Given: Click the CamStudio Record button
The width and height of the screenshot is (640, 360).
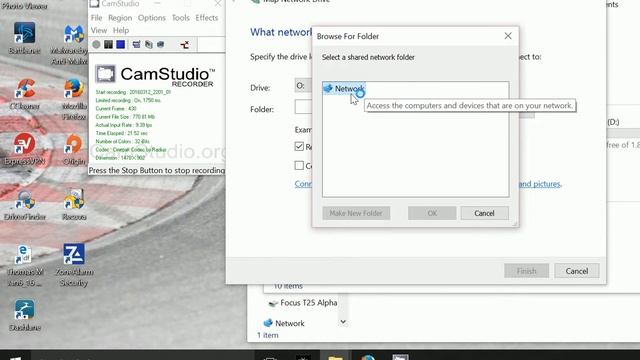Looking at the screenshot, I should pyautogui.click(x=96, y=44).
